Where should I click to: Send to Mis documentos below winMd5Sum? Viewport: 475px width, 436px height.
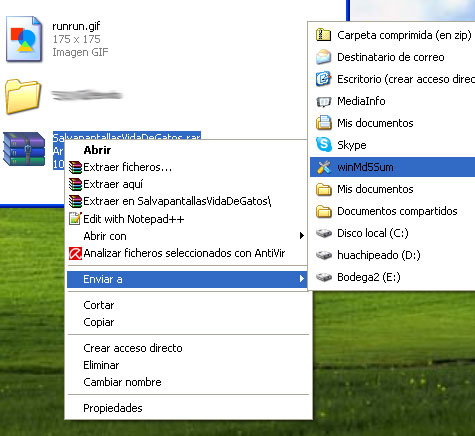pos(392,189)
